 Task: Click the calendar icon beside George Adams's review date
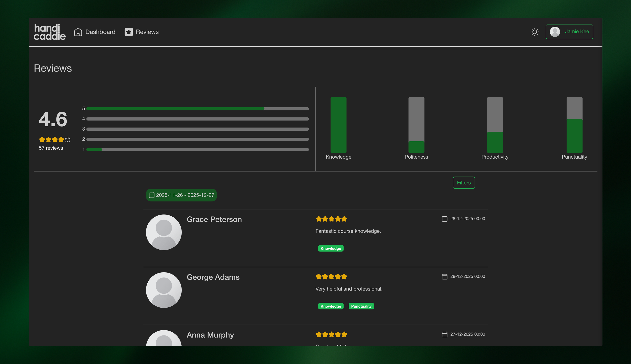(x=445, y=277)
